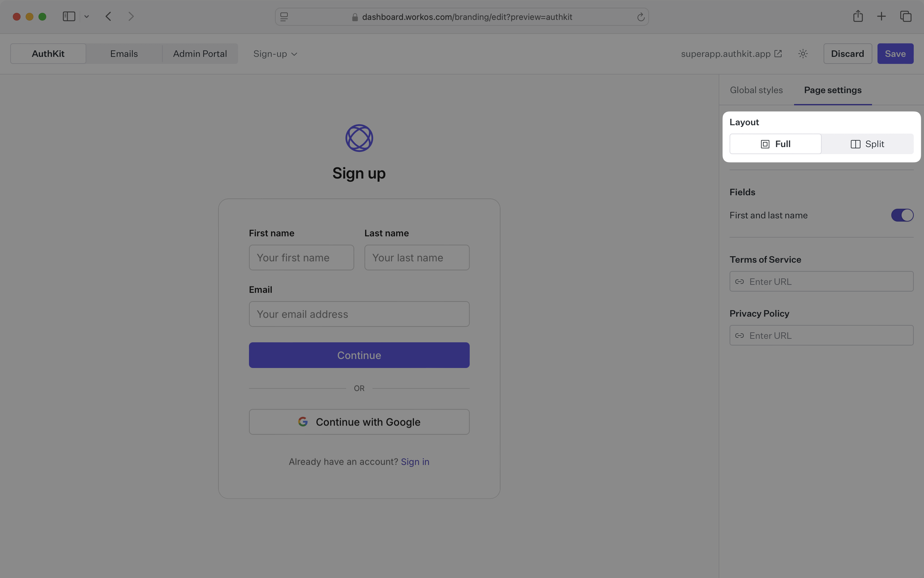The image size is (924, 578).
Task: Click the external link icon beside superapp.authkit.app
Action: 778,54
